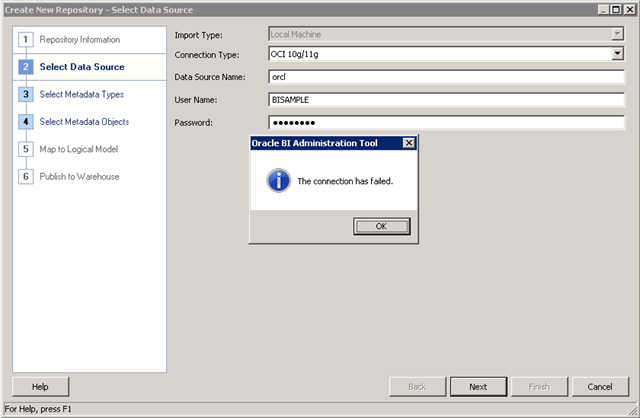640x418 pixels.
Task: Select step 1 Repository Information
Action: click(79, 40)
